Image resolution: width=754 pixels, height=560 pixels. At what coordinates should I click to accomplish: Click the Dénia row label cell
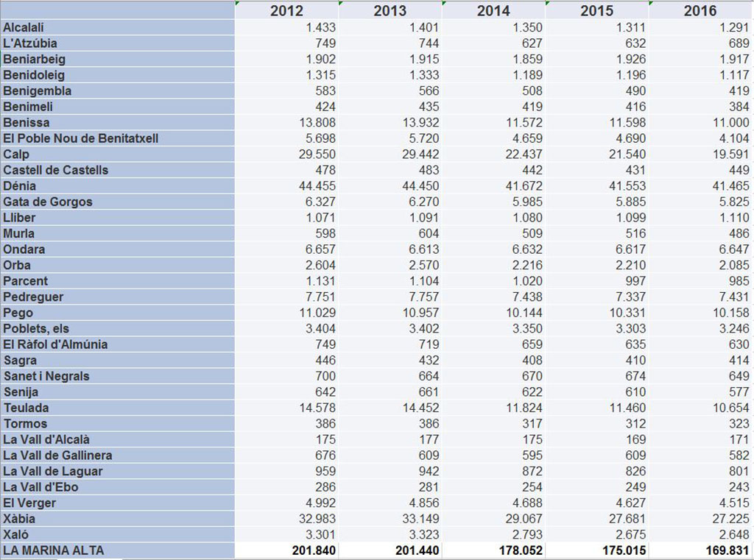pos(118,185)
